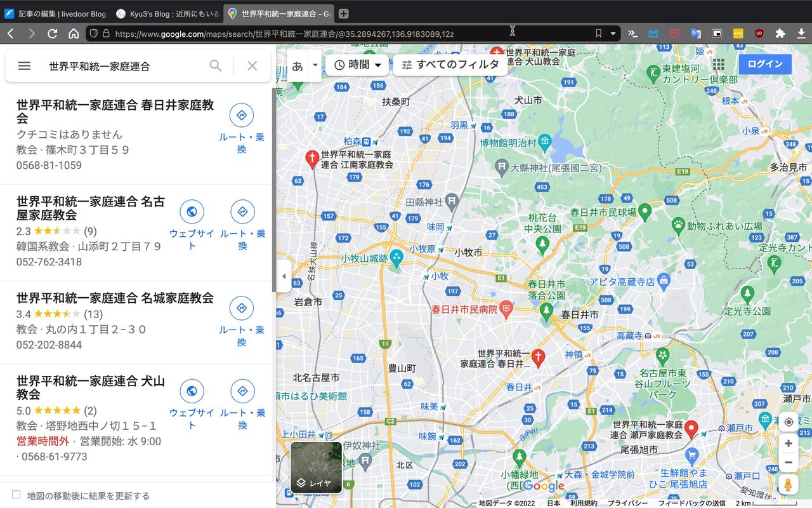Switch to Kyu3's Blog tab
Image resolution: width=812 pixels, height=508 pixels.
tap(168, 13)
